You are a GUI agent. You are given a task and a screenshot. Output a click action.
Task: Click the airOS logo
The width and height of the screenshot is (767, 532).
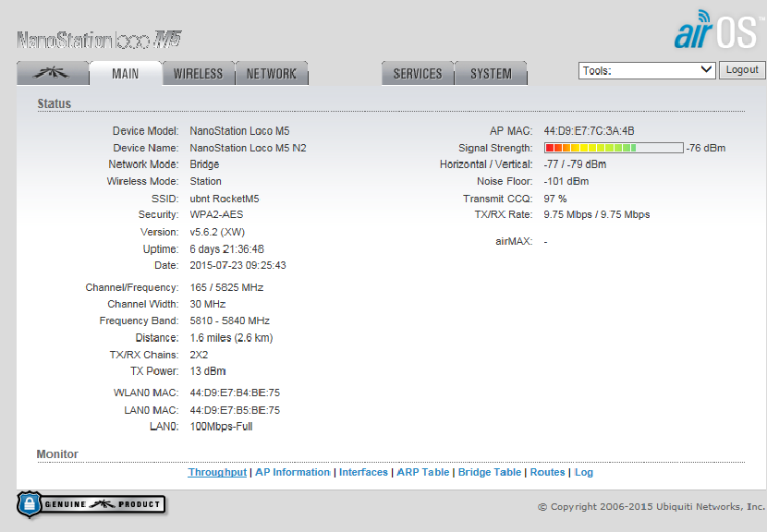pos(718,30)
